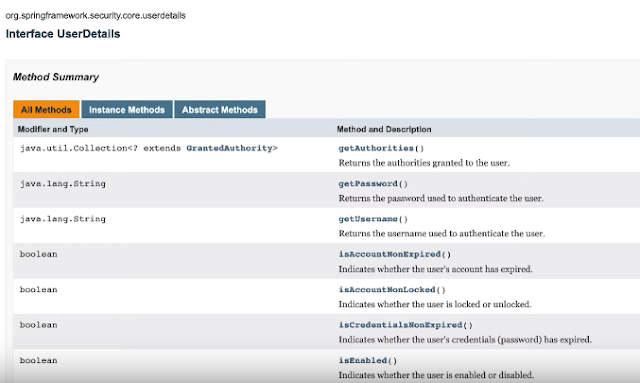640x383 pixels.
Task: Open the getAuthorities() method link
Action: 376,148
